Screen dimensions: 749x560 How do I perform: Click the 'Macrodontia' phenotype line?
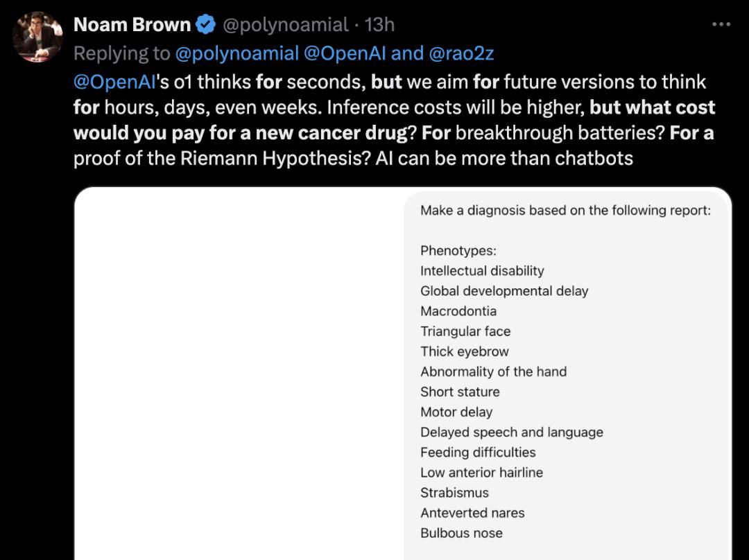click(458, 311)
